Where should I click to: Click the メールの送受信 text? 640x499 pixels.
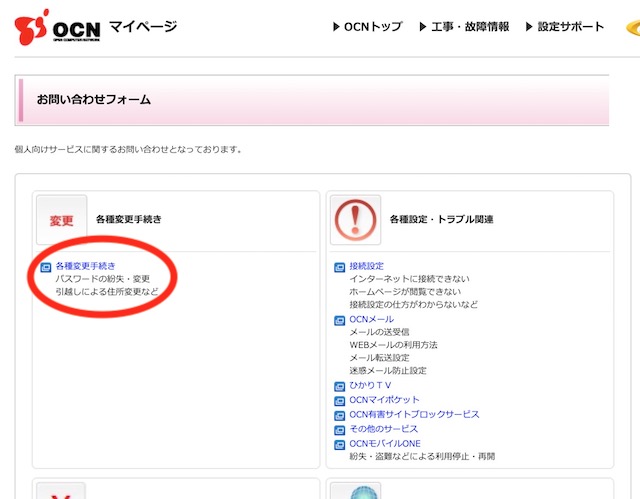pos(379,332)
